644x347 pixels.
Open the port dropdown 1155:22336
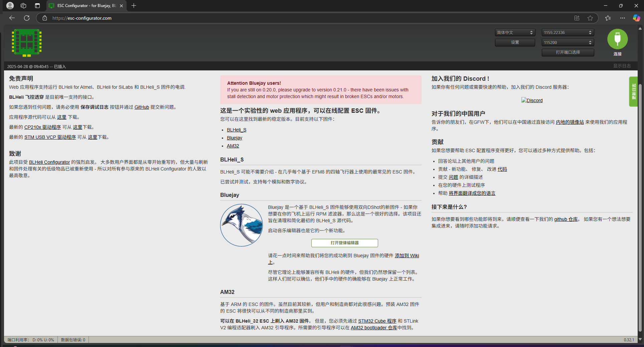click(x=568, y=32)
